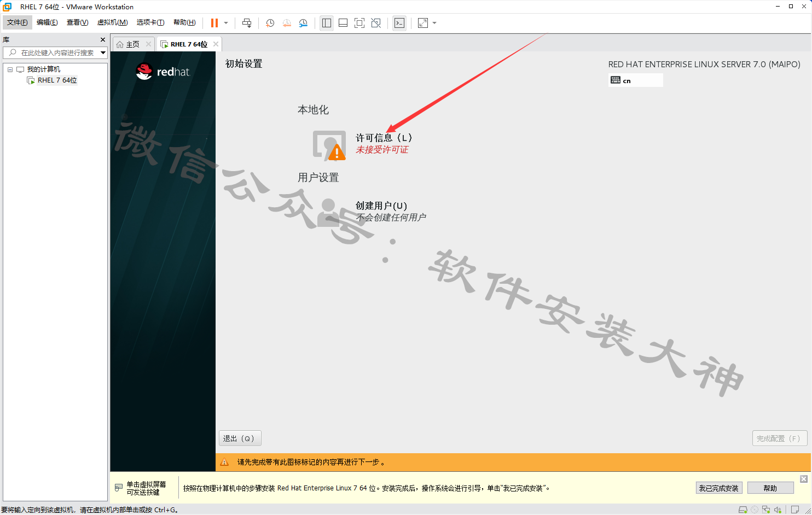This screenshot has height=515, width=812.
Task: Click the 退出 (Q) quit button
Action: tap(240, 438)
